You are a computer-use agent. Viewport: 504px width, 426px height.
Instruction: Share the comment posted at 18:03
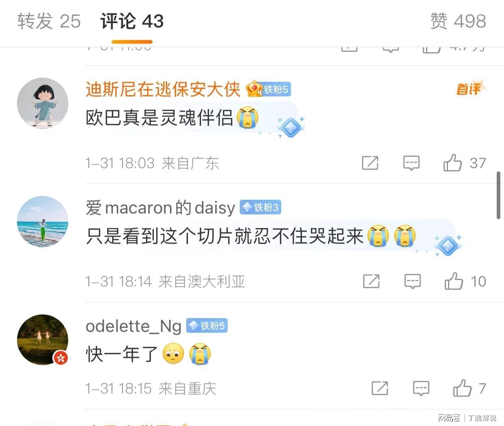pos(370,163)
